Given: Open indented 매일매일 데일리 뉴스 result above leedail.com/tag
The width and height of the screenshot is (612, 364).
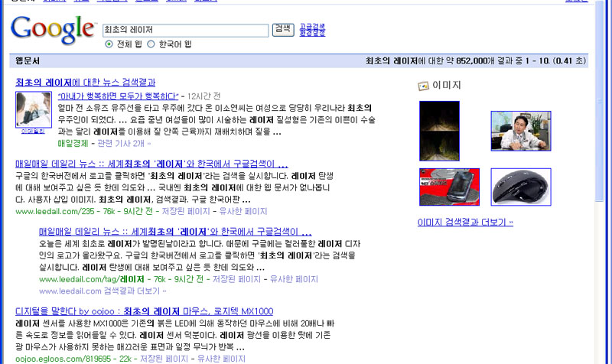Looking at the screenshot, I should [175, 232].
